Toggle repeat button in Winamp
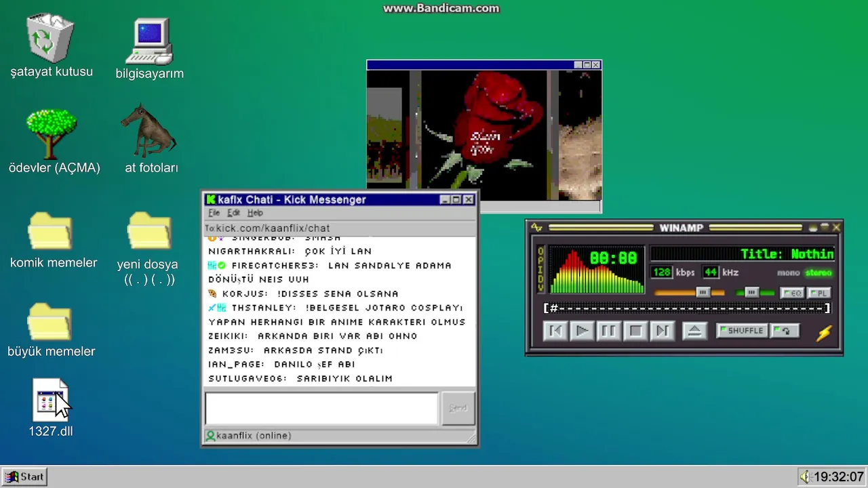The image size is (868, 488). [785, 331]
